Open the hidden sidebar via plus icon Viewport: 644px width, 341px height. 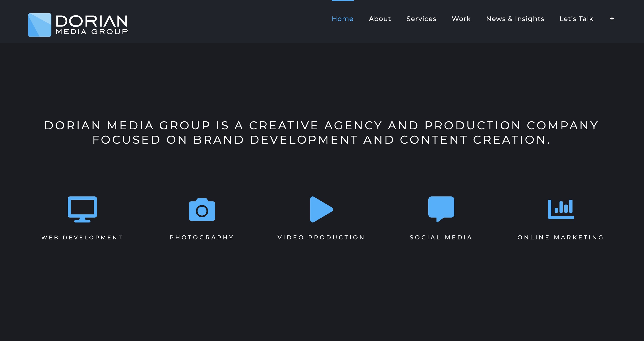(x=612, y=18)
